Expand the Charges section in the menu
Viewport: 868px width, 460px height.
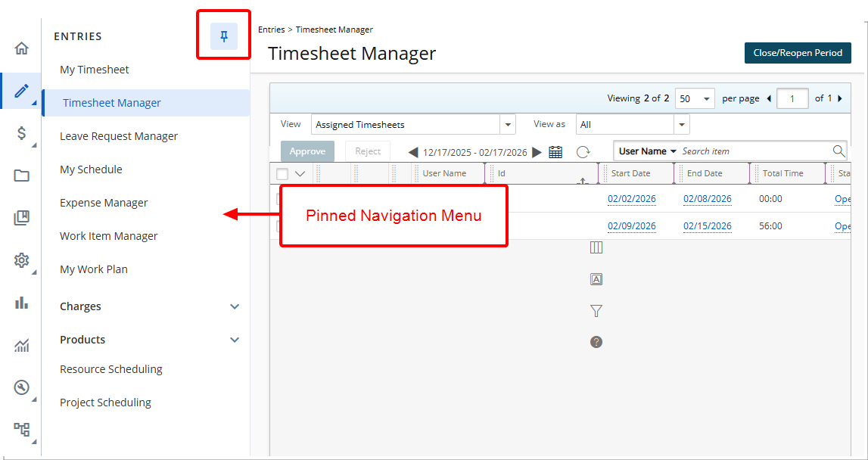(80, 306)
